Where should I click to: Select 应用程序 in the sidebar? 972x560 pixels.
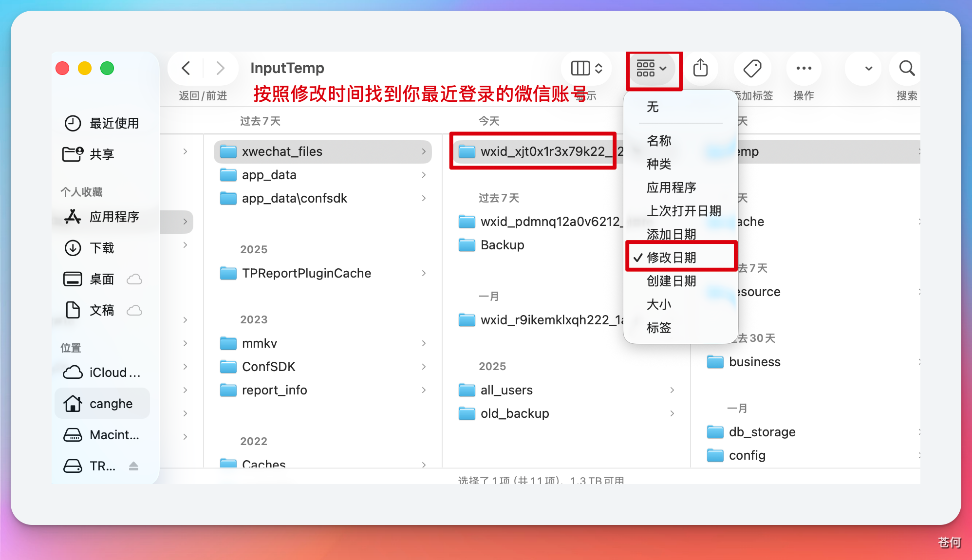[101, 217]
